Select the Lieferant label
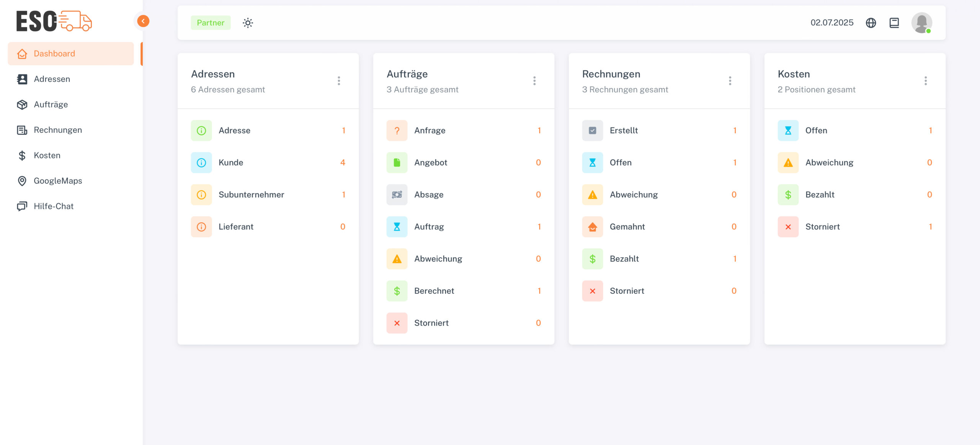 (236, 227)
